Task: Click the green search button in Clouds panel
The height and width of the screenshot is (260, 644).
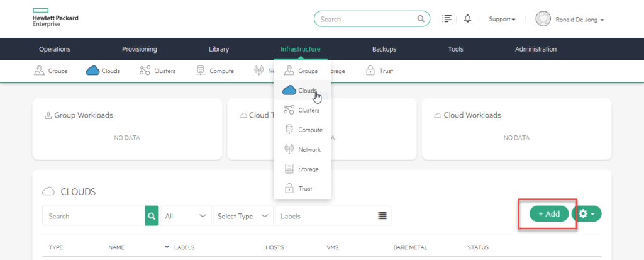Action: coord(152,216)
